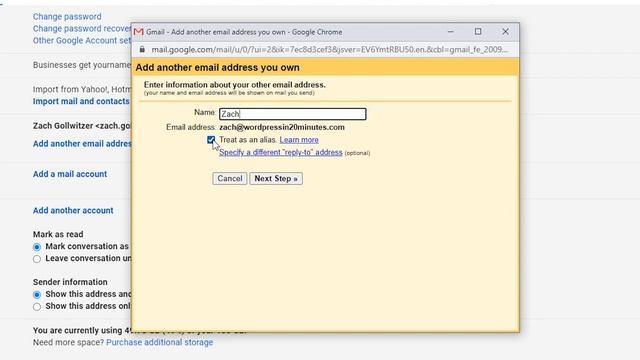Select Leave conversation unread radio
640x360 pixels.
coord(37,259)
